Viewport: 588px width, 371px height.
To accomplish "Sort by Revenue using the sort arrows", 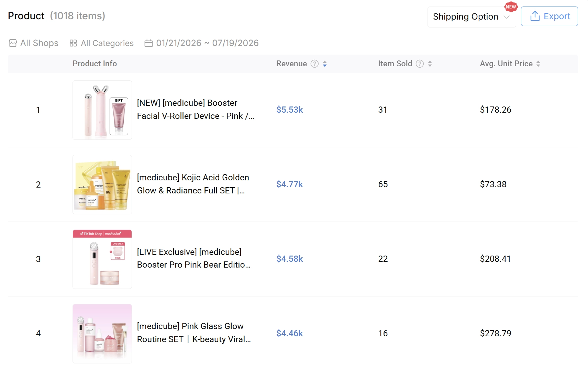I will [x=325, y=64].
